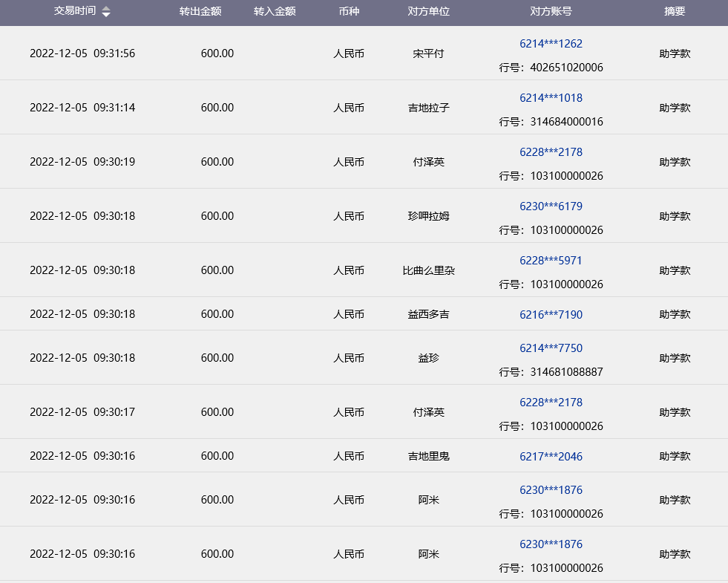Select the 对方账号 column header
The image size is (728, 583).
[x=551, y=12]
